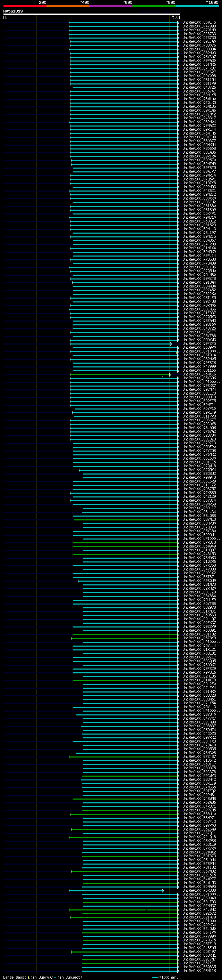The height and width of the screenshot is (980, 222).
Task: Open hit UniRef100_B9FBT5
Action: point(199,168)
